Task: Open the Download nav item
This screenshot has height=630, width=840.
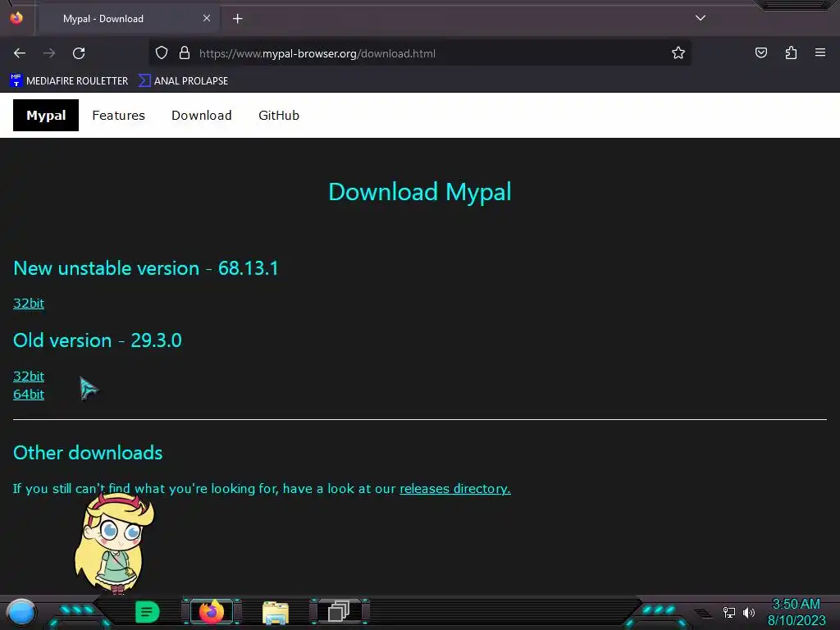Action: 202,115
